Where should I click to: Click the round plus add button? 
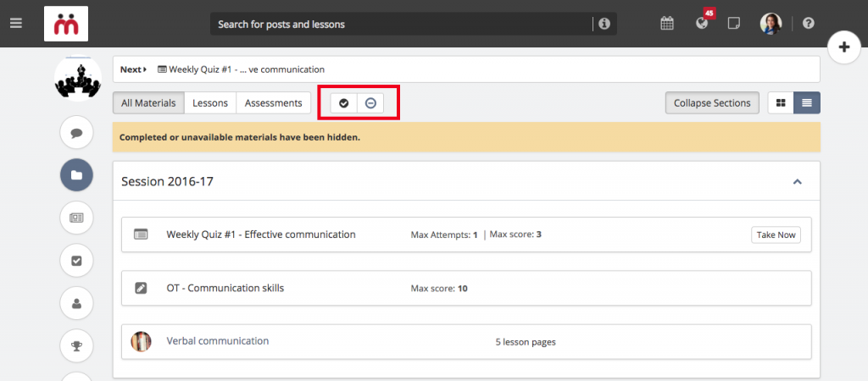point(843,47)
